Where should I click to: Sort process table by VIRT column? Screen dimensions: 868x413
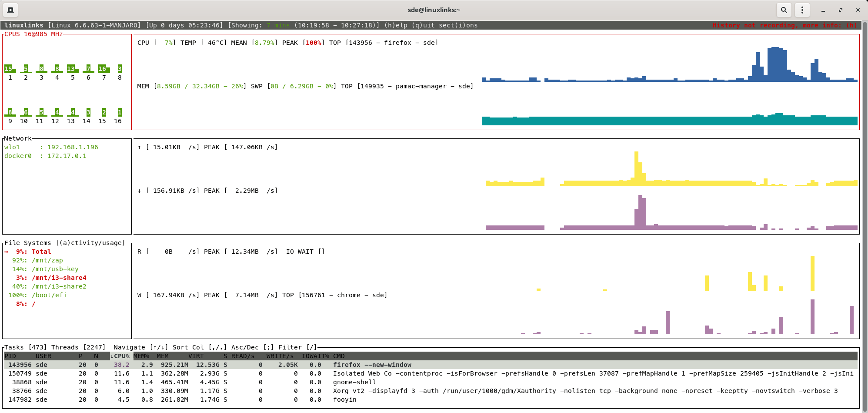(196, 356)
